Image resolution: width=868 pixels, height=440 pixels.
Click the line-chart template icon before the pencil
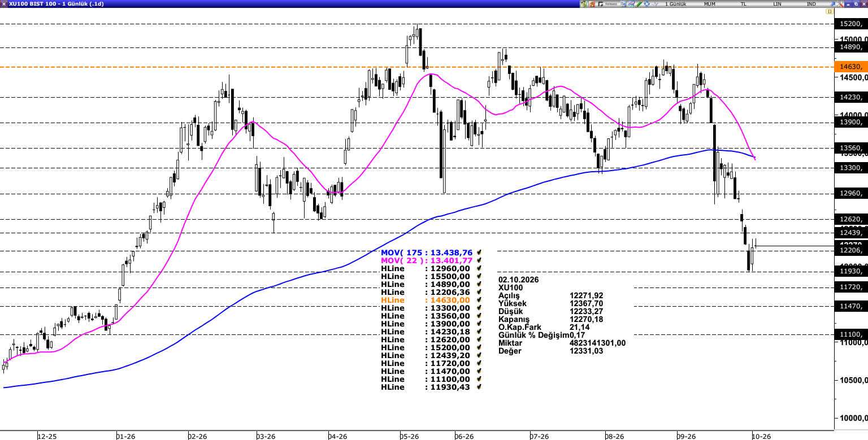tap(631, 4)
